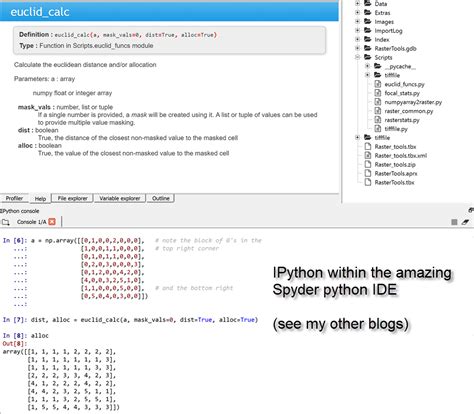Open the File explorer tab
Viewport: 474px width, 414px height.
(72, 198)
